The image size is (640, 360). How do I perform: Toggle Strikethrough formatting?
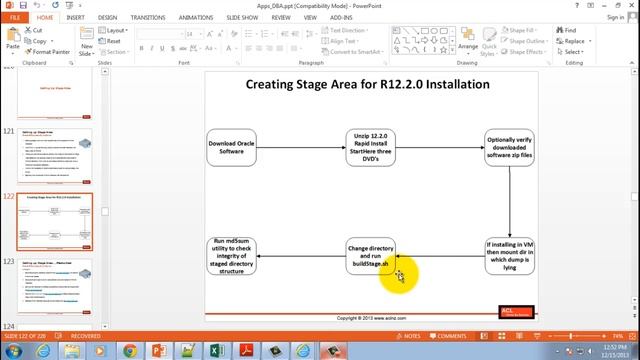click(x=183, y=48)
